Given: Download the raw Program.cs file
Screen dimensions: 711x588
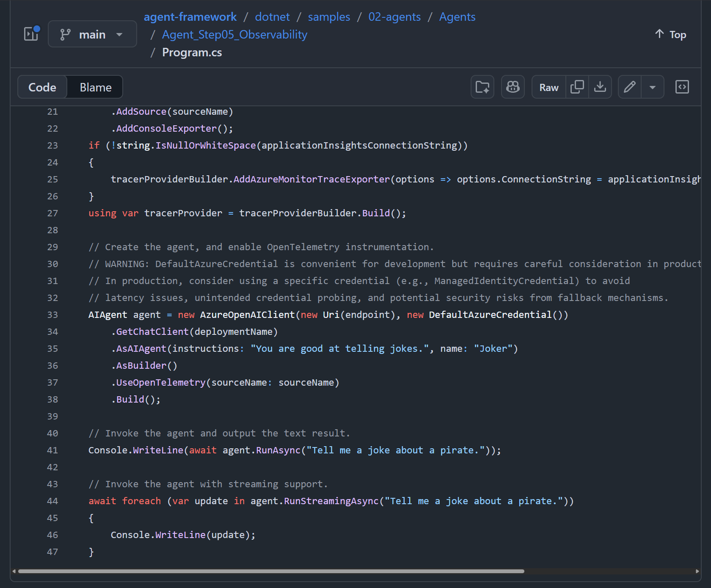Looking at the screenshot, I should 600,87.
